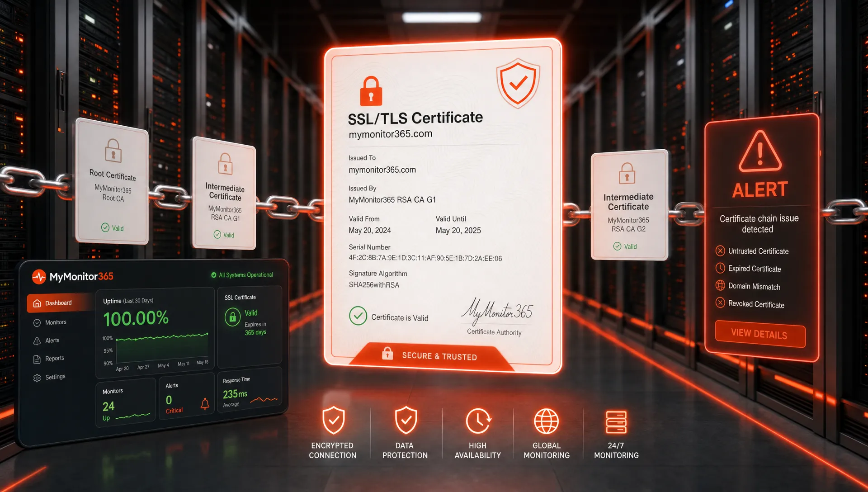Click the MyMonitor365 signature on the certificate

pos(496,311)
